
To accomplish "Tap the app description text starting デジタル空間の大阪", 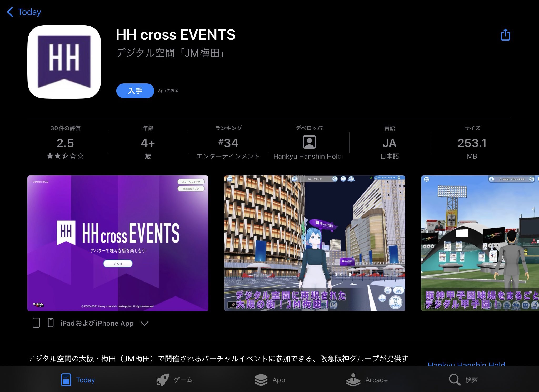I will 218,359.
